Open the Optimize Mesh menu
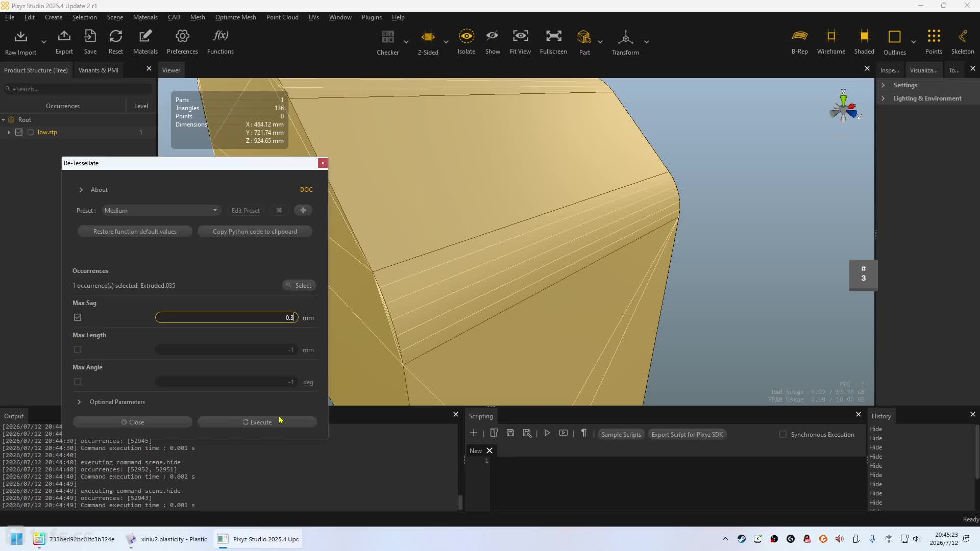This screenshot has height=551, width=980. click(236, 17)
